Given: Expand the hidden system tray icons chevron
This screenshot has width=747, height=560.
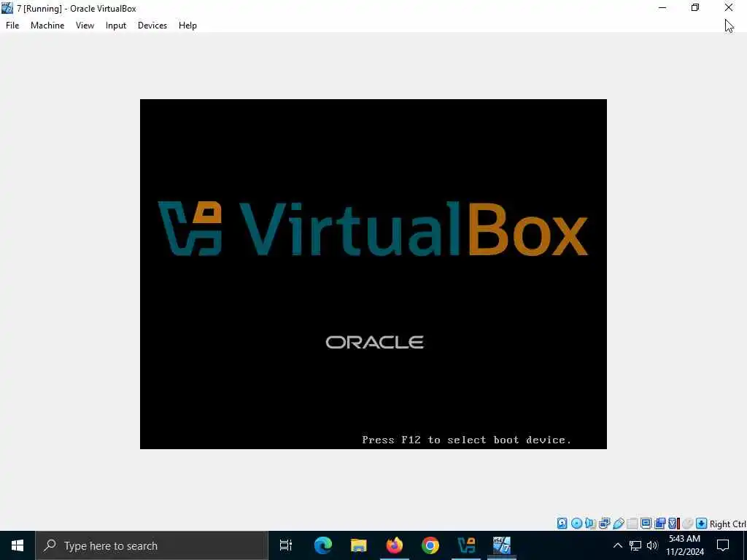Looking at the screenshot, I should click(617, 545).
